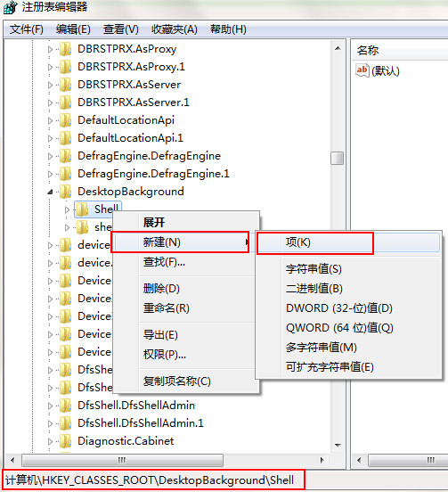This screenshot has height=492, width=448.
Task: Click the tree pane vertical scrollbar thumb
Action: point(337,158)
